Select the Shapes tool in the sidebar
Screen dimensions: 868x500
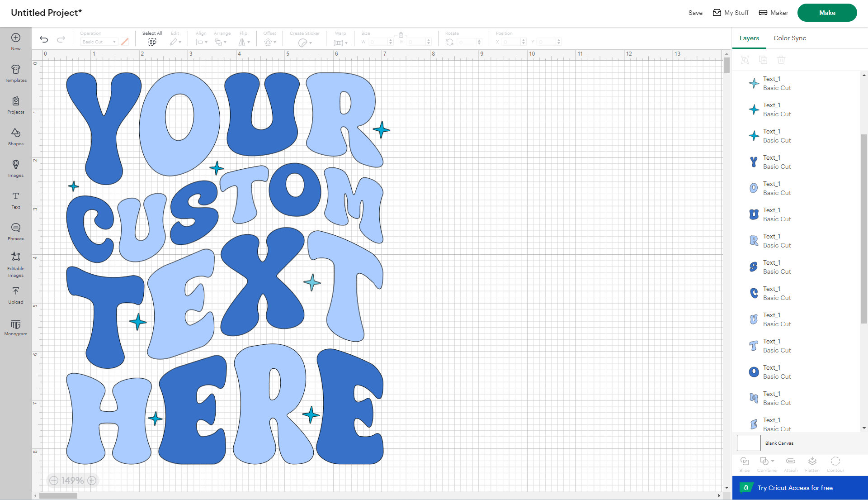tap(15, 136)
